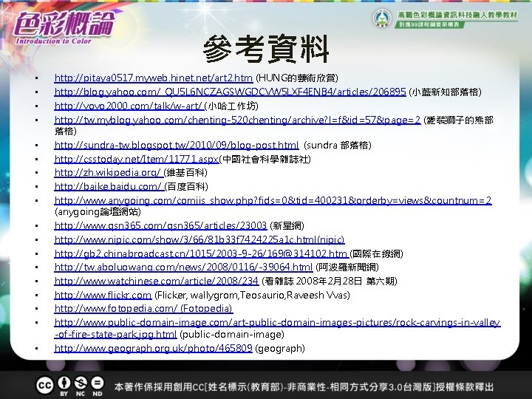This screenshot has height=399, width=532.
Task: Open the zh.wikipedia.org link
Action: (109, 173)
